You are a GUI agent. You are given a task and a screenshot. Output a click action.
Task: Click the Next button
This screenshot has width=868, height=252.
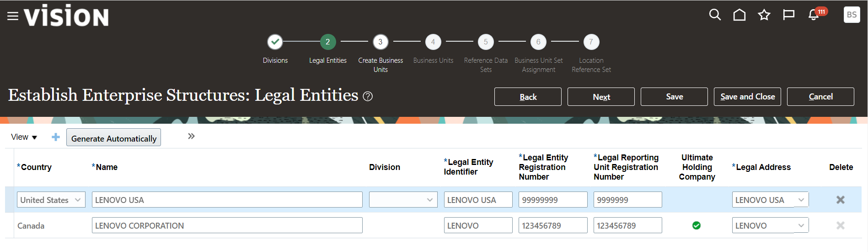point(601,97)
